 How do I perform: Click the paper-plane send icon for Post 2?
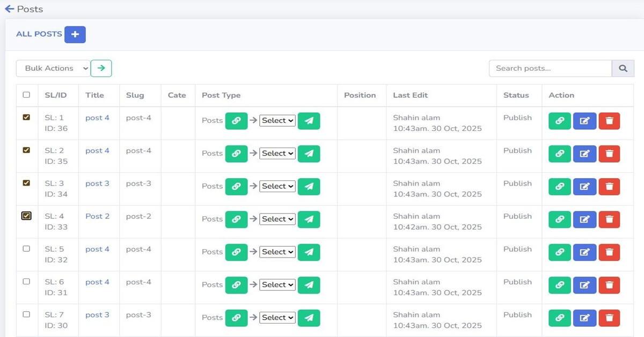click(309, 219)
